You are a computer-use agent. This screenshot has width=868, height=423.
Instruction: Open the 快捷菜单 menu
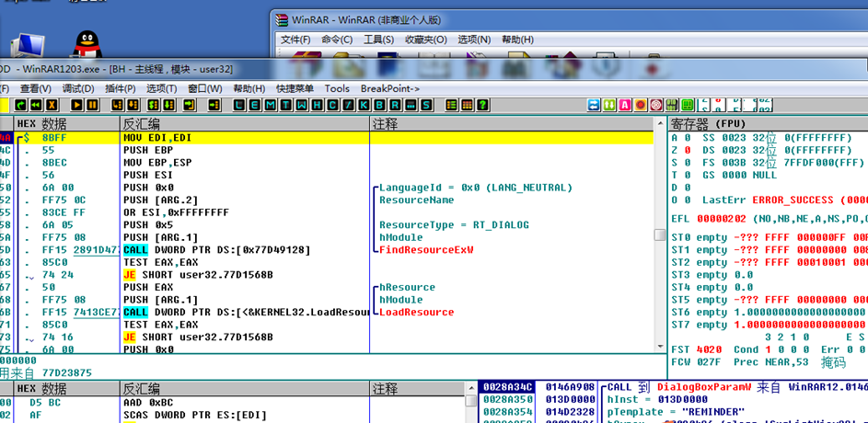click(295, 88)
